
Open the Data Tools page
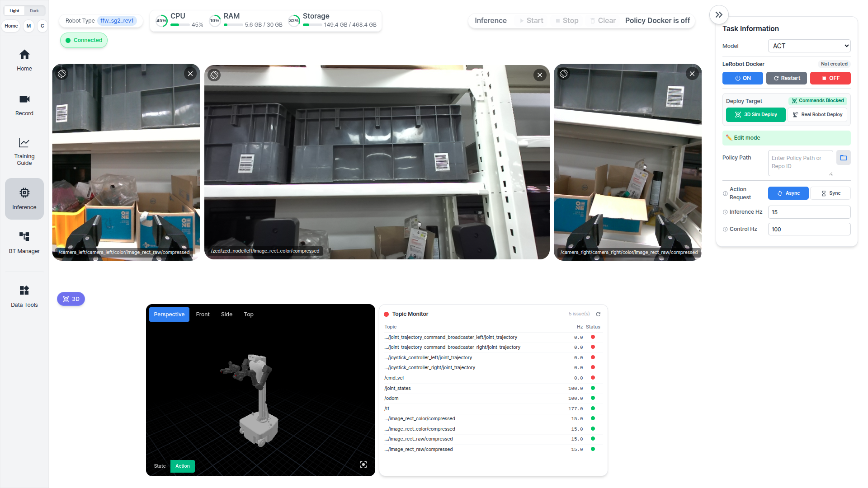pos(24,296)
